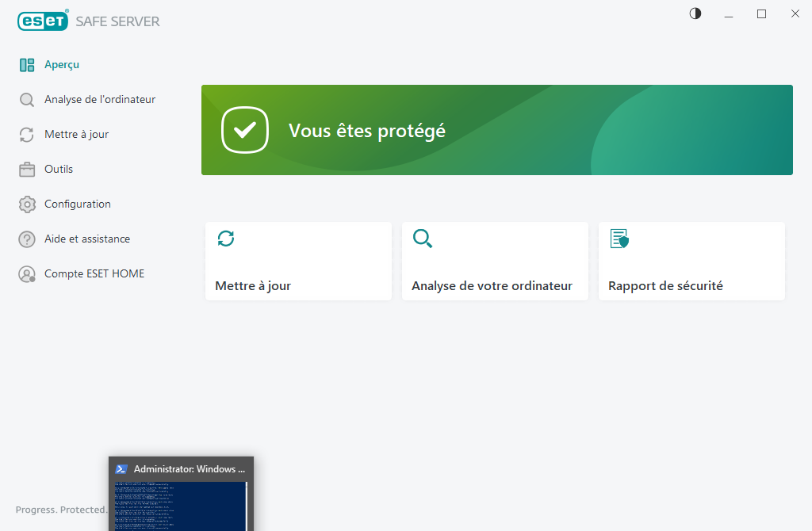Click the ESET logo in top left
The width and height of the screenshot is (812, 531).
(x=42, y=21)
